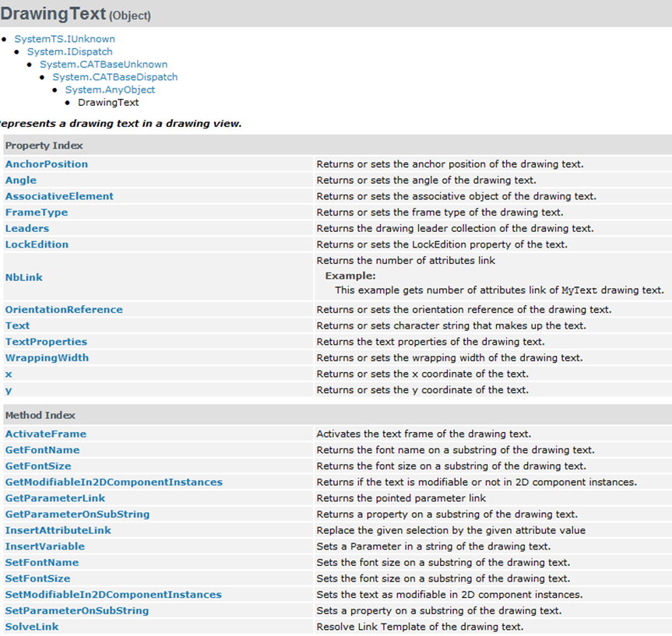Open the SolveLink method link
This screenshot has height=636, width=672.
point(32,627)
